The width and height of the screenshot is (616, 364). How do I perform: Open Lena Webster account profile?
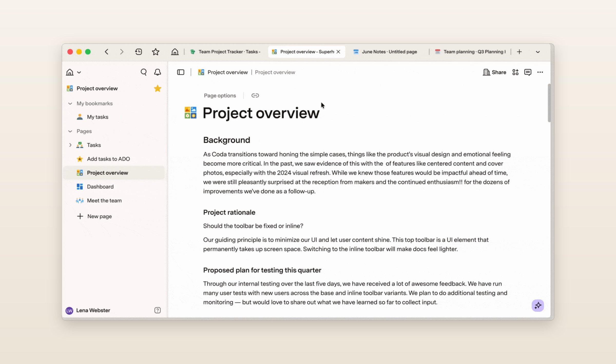(88, 310)
